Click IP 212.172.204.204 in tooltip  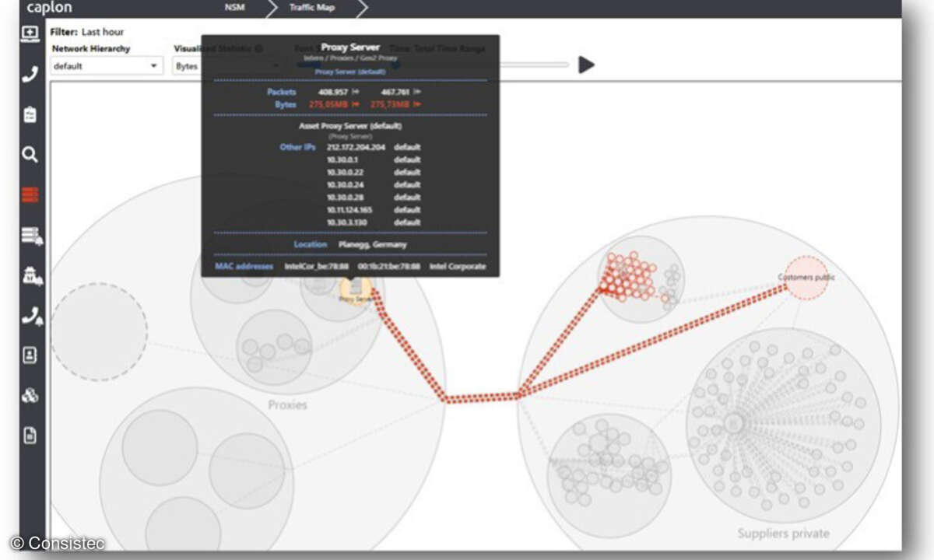[x=356, y=147]
